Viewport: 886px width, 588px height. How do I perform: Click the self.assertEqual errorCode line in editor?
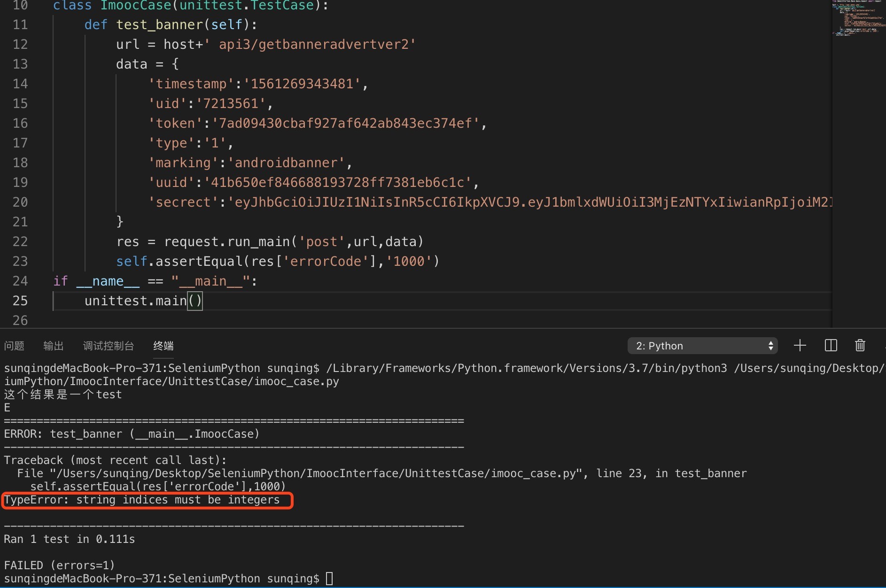(x=278, y=261)
